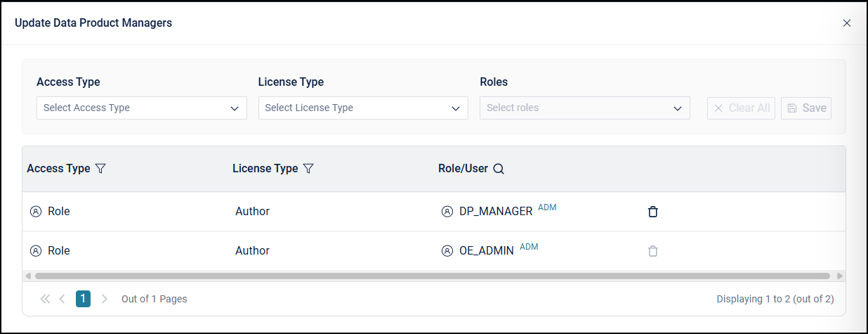Click the License Type column filter icon
Viewport: 868px width, 334px height.
pos(308,169)
